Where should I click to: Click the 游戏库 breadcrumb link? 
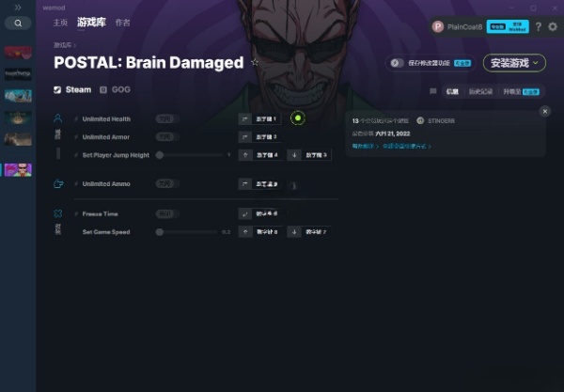pyautogui.click(x=63, y=45)
